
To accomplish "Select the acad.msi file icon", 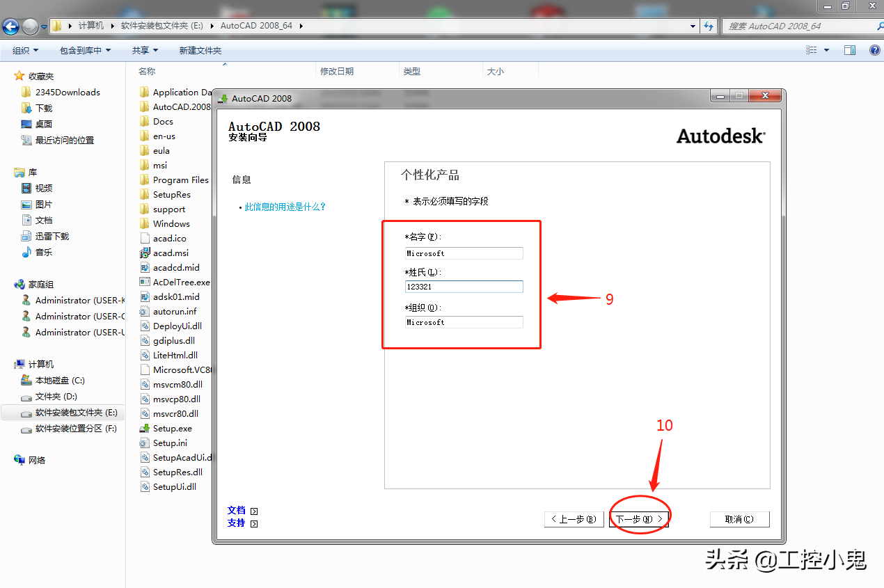I will (145, 253).
